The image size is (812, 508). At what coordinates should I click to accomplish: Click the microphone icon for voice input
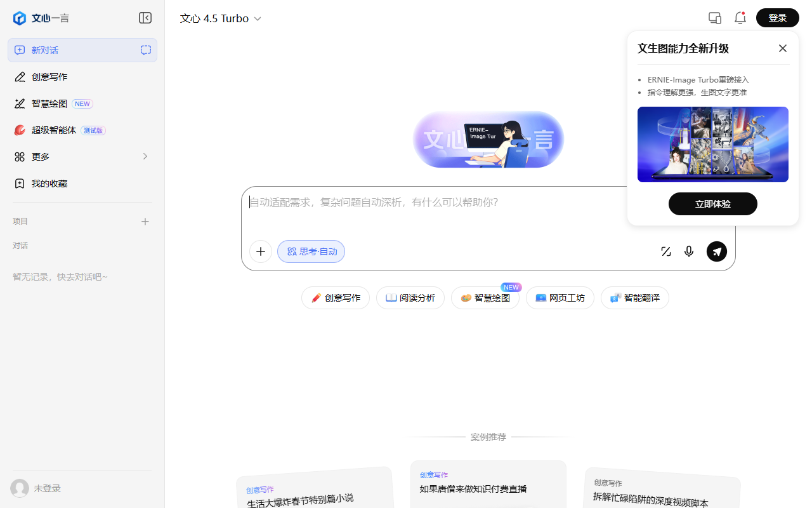(x=688, y=251)
